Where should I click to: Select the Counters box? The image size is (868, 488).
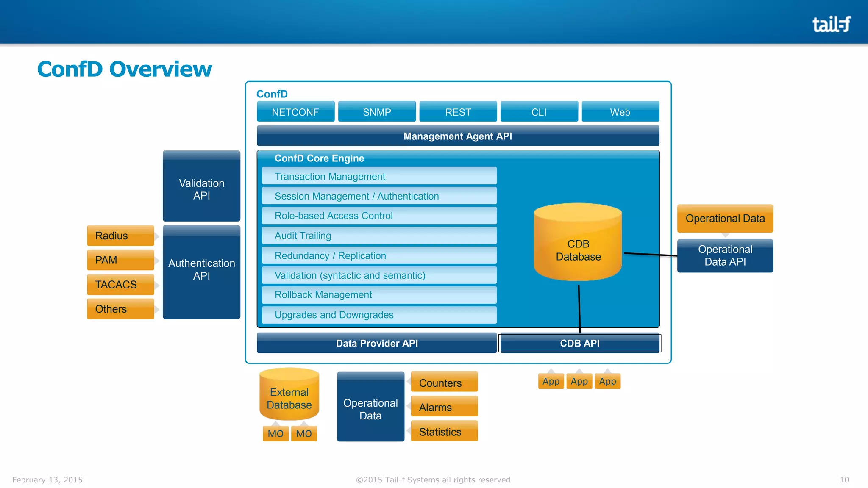tap(444, 383)
